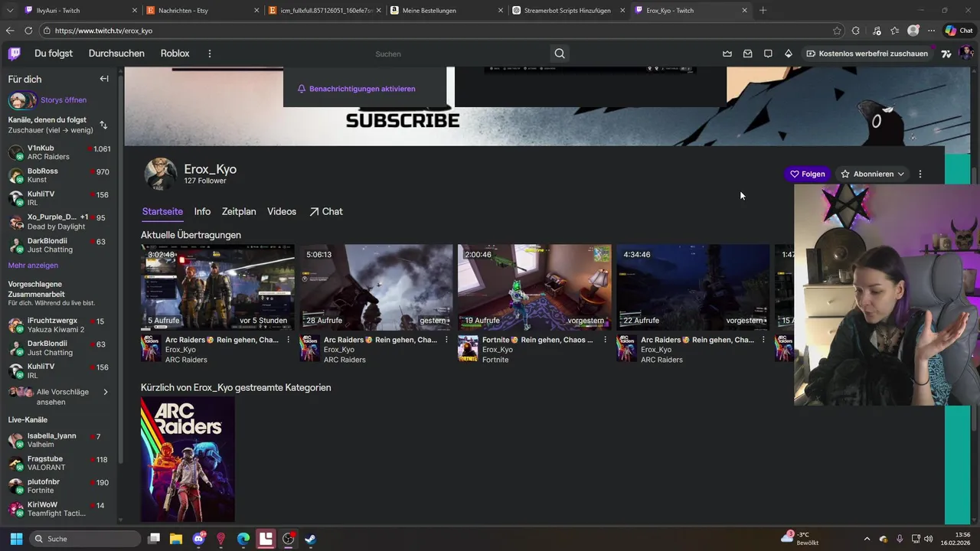Image resolution: width=980 pixels, height=551 pixels.
Task: Open channel options three-dot menu
Action: (920, 174)
